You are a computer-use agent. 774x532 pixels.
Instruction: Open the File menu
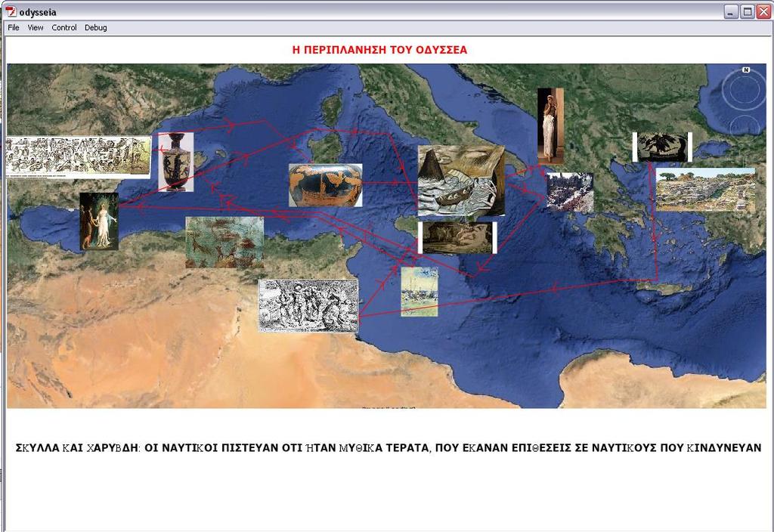14,28
